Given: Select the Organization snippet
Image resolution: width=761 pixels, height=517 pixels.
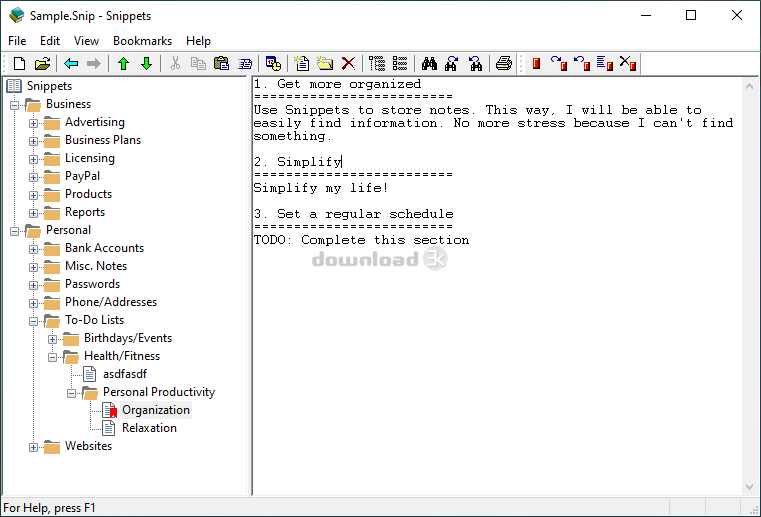Looking at the screenshot, I should 155,410.
